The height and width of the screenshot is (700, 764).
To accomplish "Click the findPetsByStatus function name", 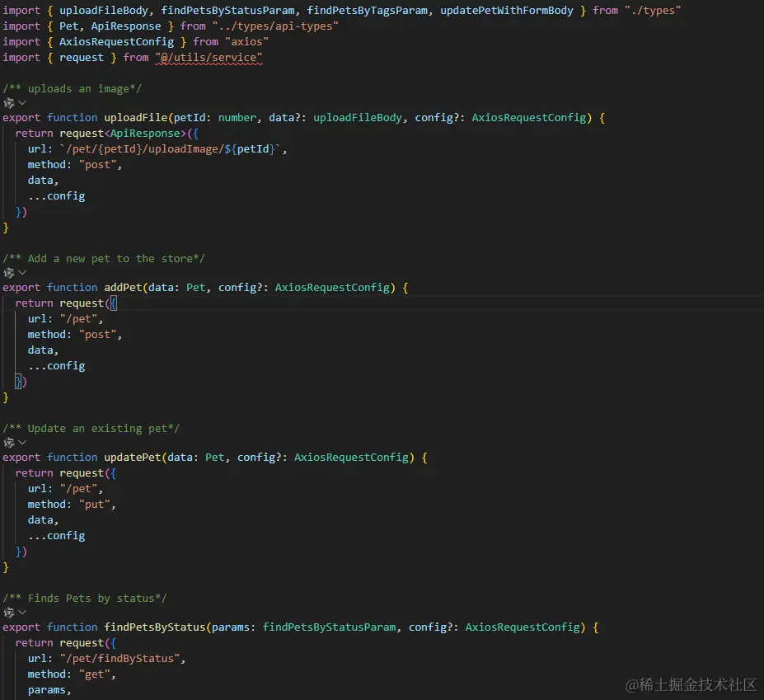I will (154, 627).
